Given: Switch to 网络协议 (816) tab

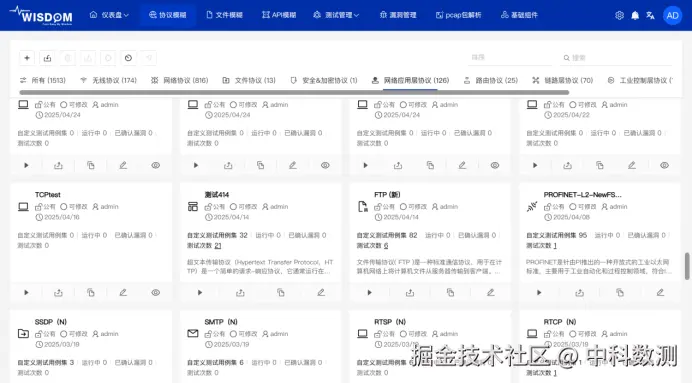Looking at the screenshot, I should (180, 80).
